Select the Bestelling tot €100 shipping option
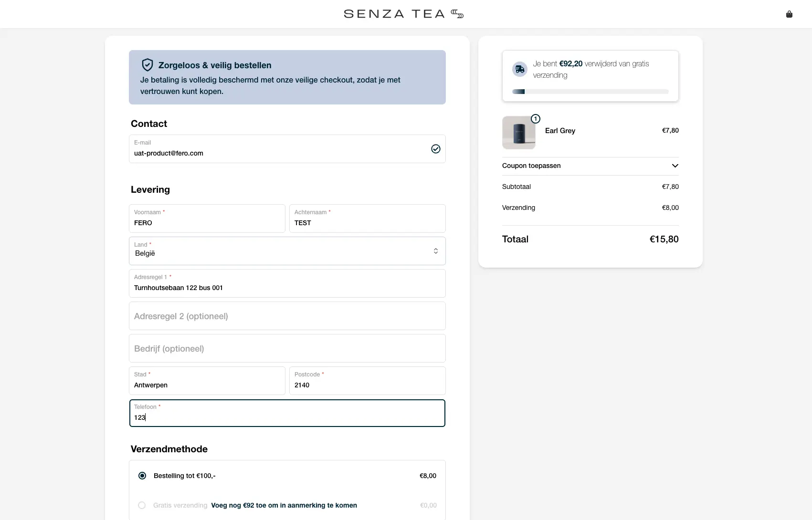The image size is (812, 520). pos(142,476)
